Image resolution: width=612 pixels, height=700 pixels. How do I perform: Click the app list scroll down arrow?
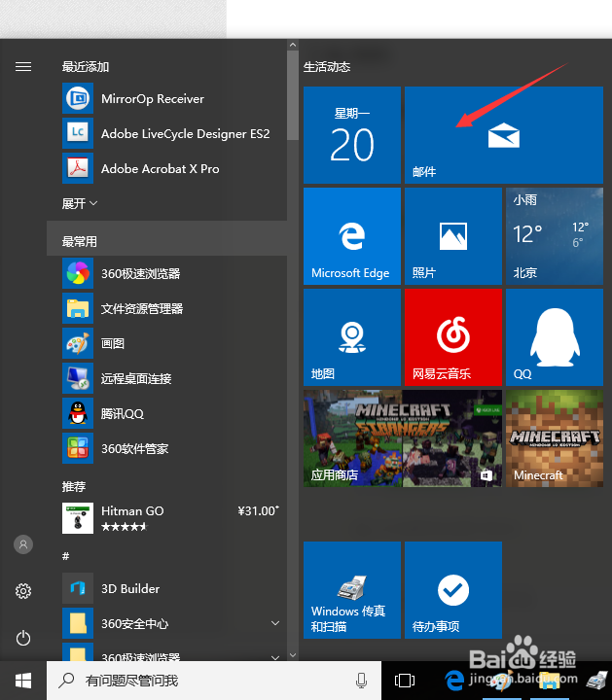pyautogui.click(x=293, y=655)
